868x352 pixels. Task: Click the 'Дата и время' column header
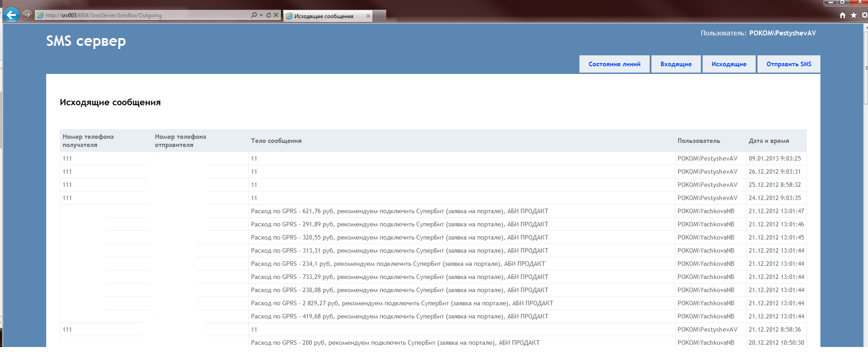pyautogui.click(x=768, y=141)
